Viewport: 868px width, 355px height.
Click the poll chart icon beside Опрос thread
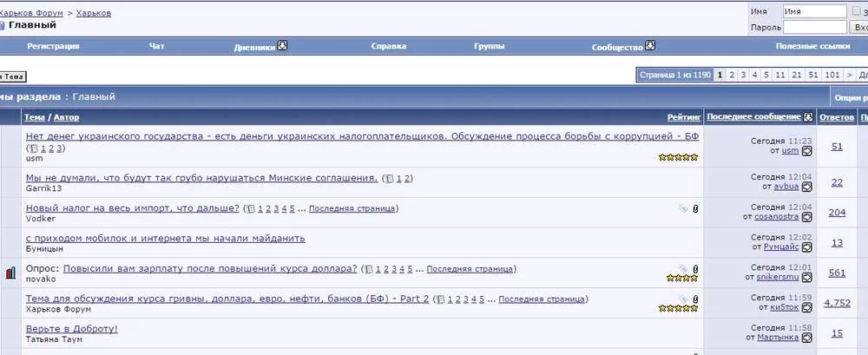10,273
